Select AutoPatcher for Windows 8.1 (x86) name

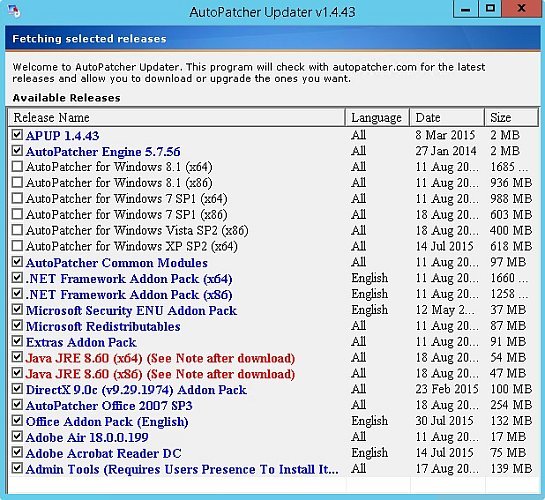tap(119, 183)
